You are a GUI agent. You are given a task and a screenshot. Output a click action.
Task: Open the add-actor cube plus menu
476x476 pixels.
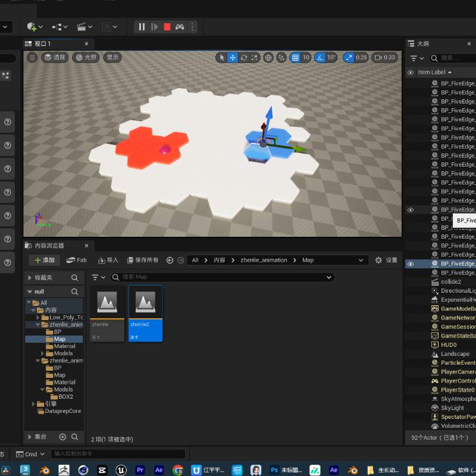tap(35, 27)
